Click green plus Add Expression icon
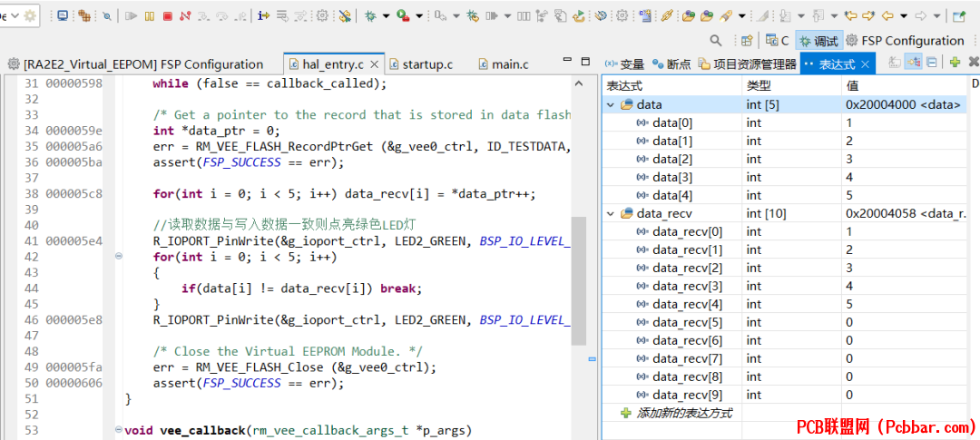The height and width of the screenshot is (440, 980). [x=955, y=62]
